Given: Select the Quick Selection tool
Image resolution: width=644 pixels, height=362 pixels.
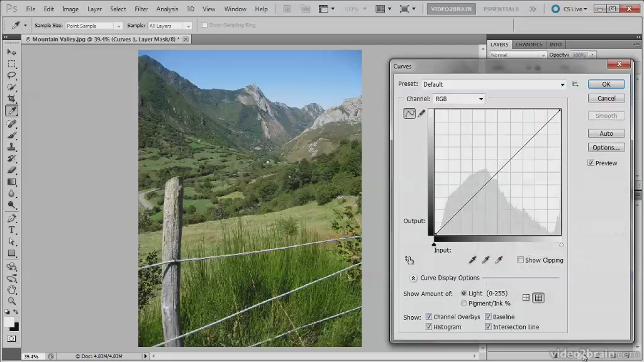Looking at the screenshot, I should [11, 87].
